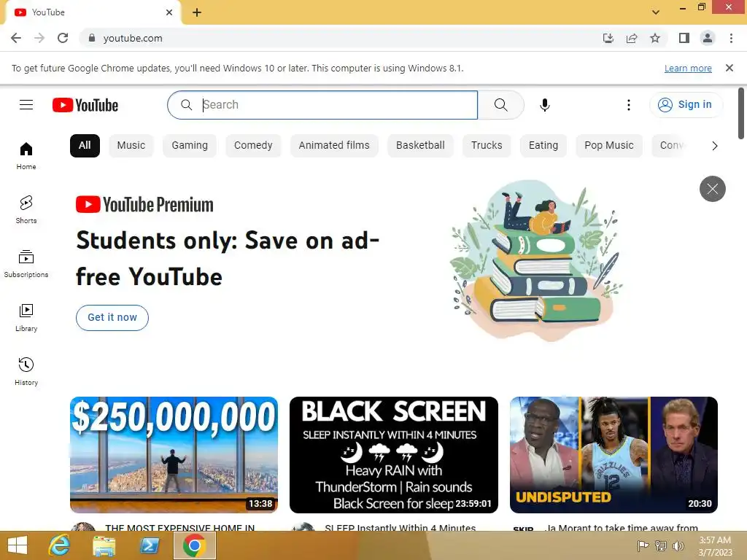Viewport: 747px width, 560px height.
Task: Open the Black Screen rain video thumbnail
Action: tap(393, 455)
